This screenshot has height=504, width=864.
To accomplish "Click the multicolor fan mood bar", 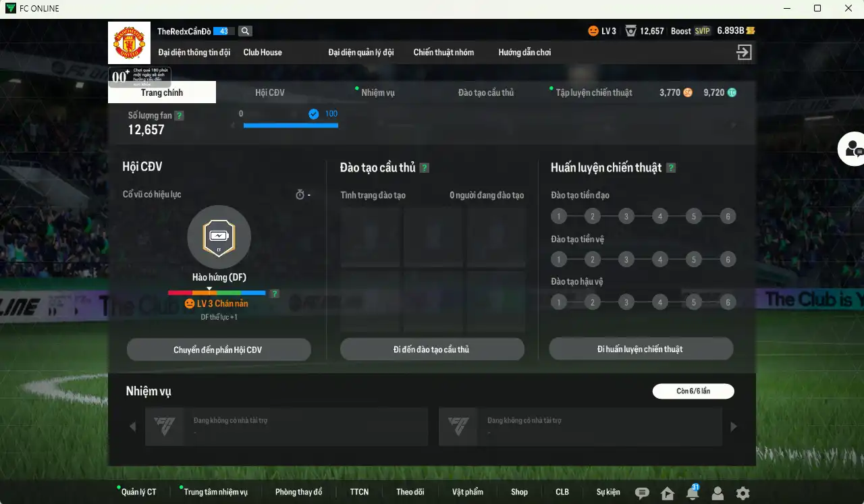I will pos(217,293).
